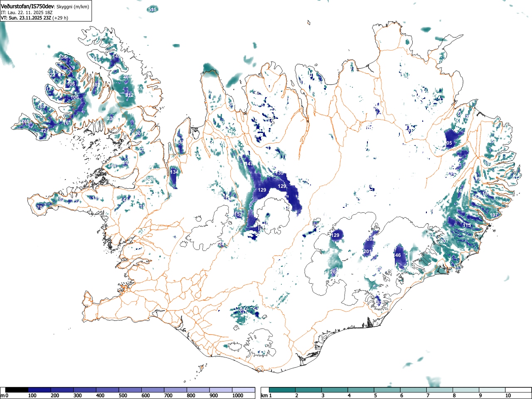Click the 134 visibility value on the map
This screenshot has height=399, width=532.
tap(174, 172)
